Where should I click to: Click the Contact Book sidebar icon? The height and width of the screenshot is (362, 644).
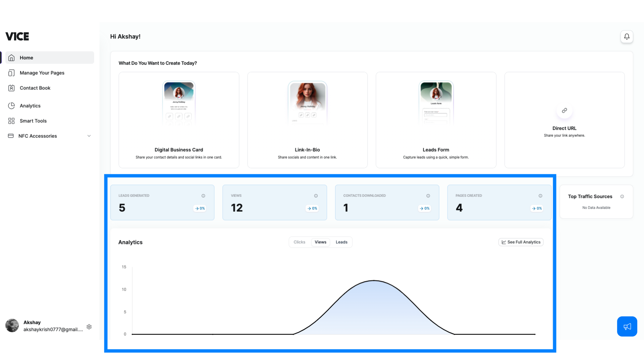[11, 88]
